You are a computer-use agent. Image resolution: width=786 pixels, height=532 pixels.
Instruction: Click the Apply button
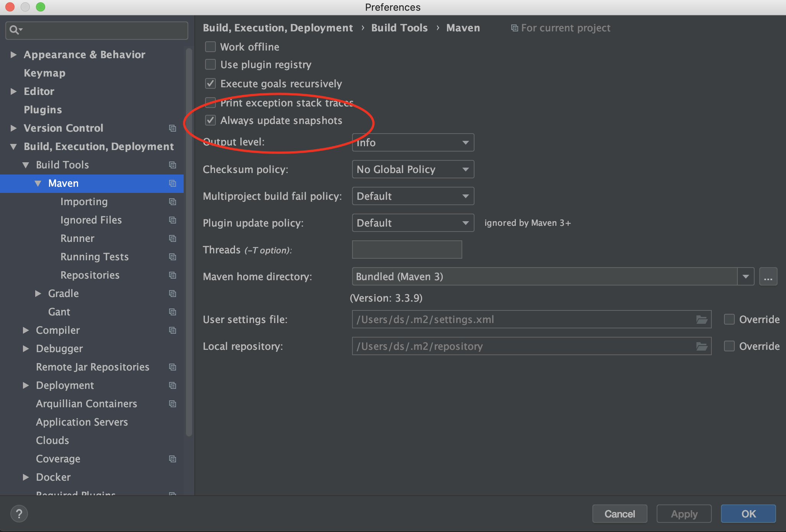click(683, 514)
